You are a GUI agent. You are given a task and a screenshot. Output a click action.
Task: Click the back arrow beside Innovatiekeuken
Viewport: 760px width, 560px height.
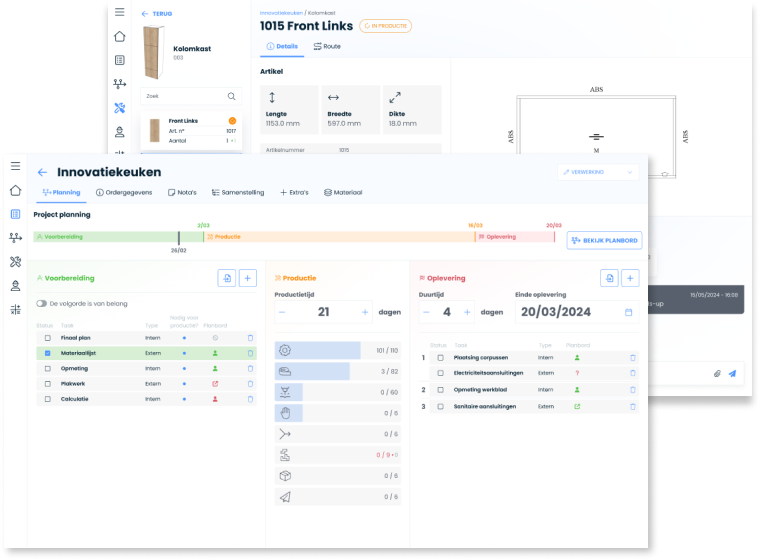[42, 173]
